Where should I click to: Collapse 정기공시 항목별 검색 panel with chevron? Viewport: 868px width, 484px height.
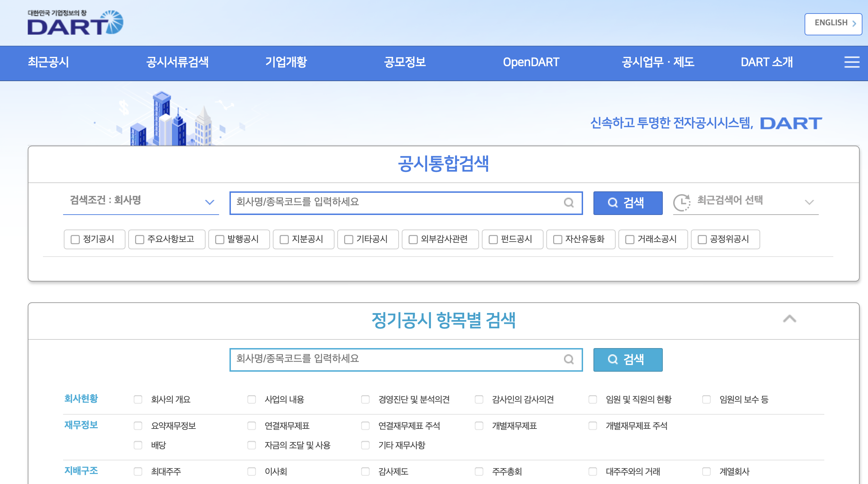(789, 319)
